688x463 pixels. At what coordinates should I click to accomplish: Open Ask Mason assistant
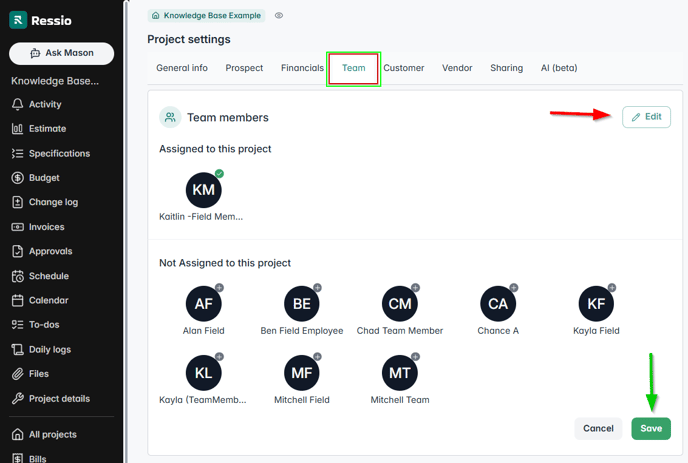(61, 53)
